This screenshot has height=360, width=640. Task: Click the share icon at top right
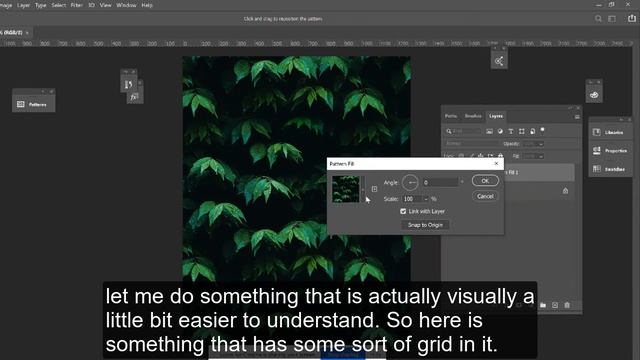(x=632, y=18)
